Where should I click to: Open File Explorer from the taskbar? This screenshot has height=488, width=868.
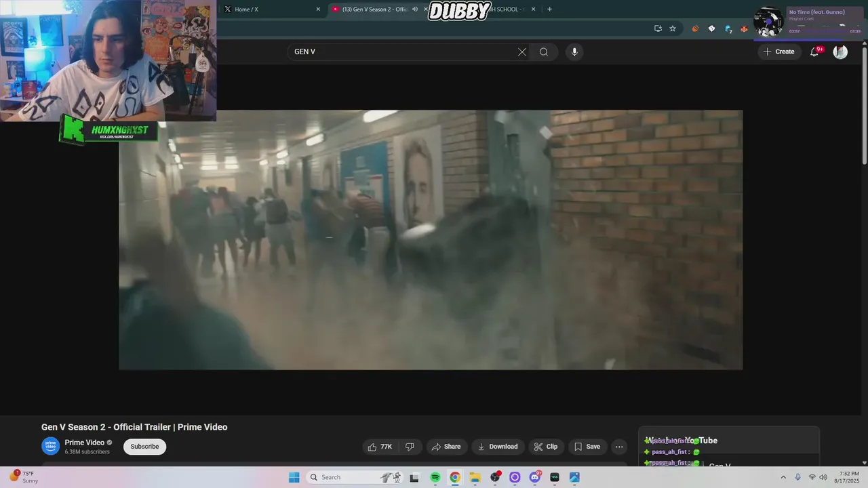click(x=475, y=477)
